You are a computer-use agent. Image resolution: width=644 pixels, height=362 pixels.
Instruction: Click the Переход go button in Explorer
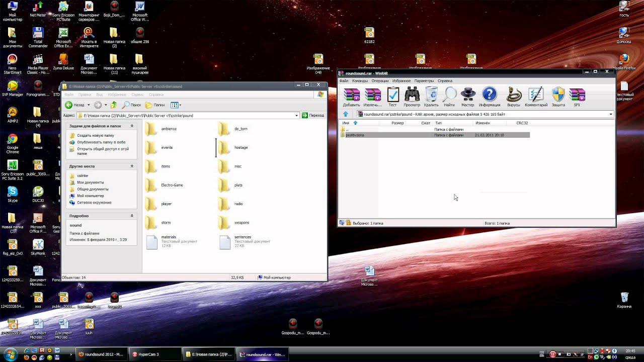click(x=313, y=115)
